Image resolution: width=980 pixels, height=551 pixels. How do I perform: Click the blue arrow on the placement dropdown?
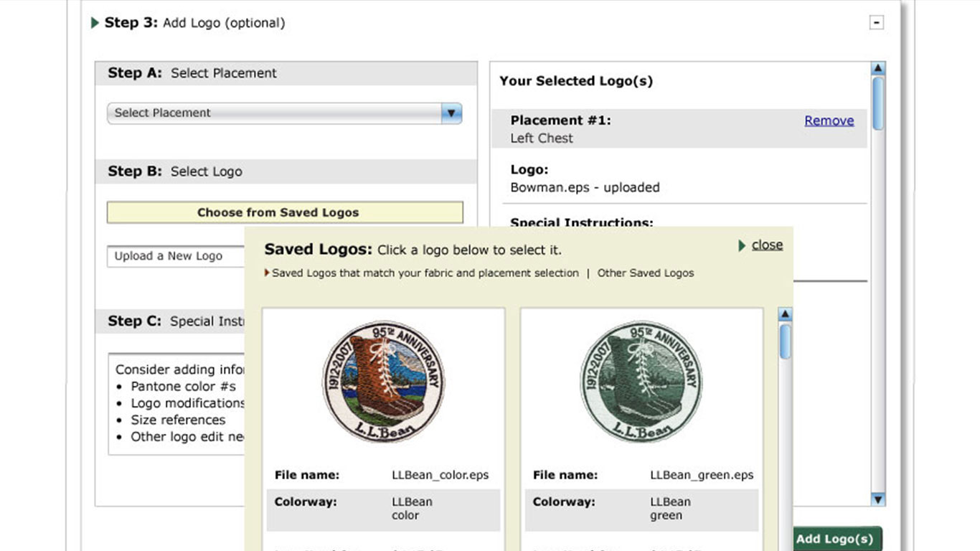pyautogui.click(x=451, y=113)
